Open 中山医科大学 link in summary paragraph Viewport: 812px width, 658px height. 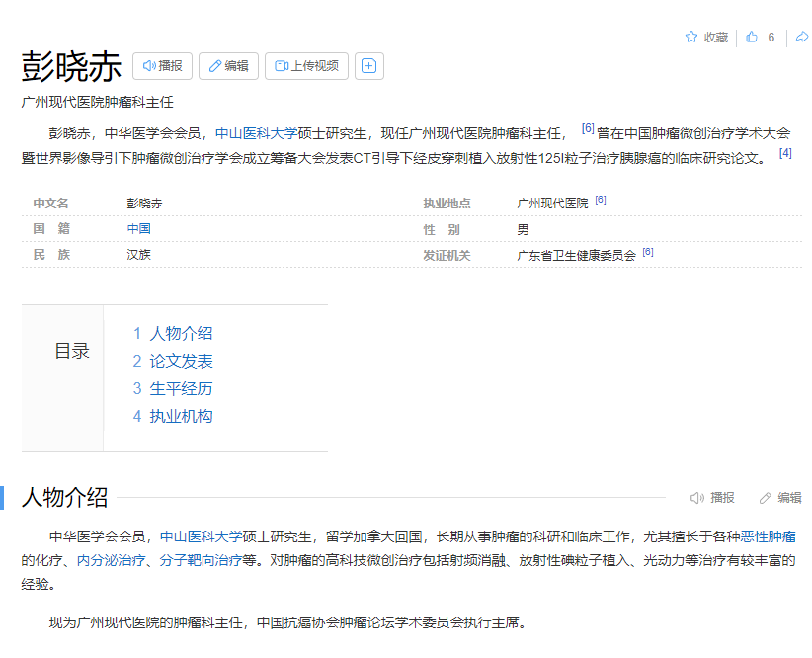pyautogui.click(x=256, y=133)
